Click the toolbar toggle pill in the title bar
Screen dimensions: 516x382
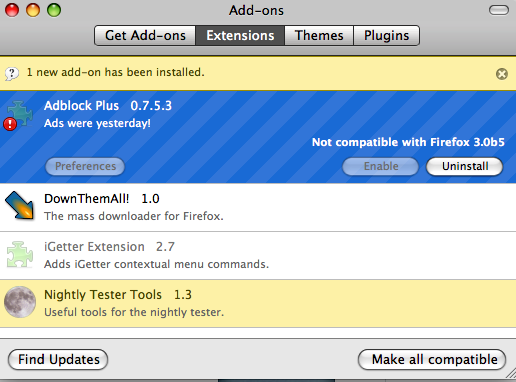499,10
